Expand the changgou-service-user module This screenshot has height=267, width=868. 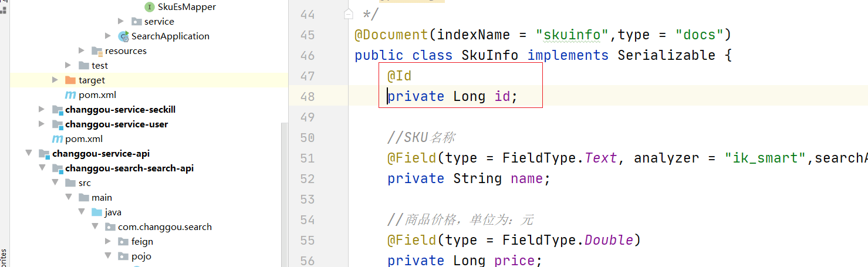42,124
